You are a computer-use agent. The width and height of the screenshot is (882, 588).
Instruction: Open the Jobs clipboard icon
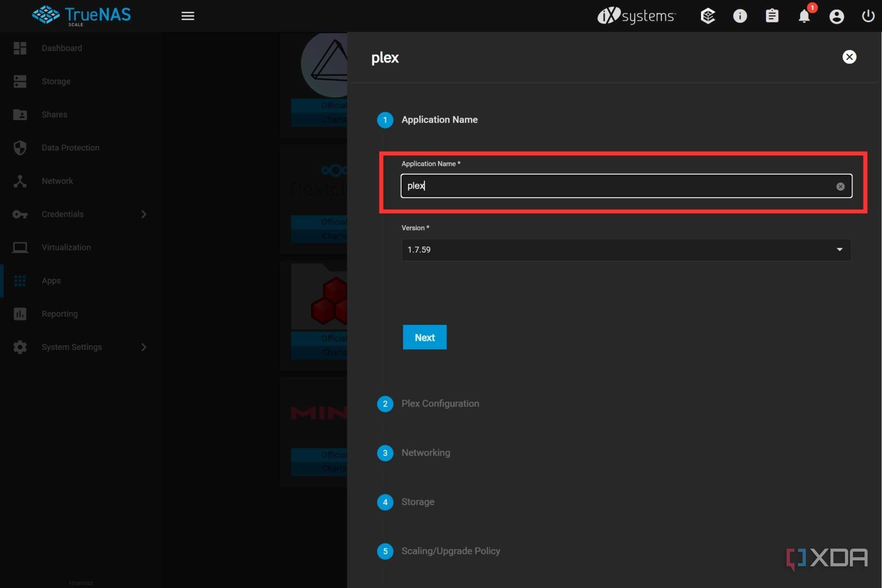tap(772, 16)
